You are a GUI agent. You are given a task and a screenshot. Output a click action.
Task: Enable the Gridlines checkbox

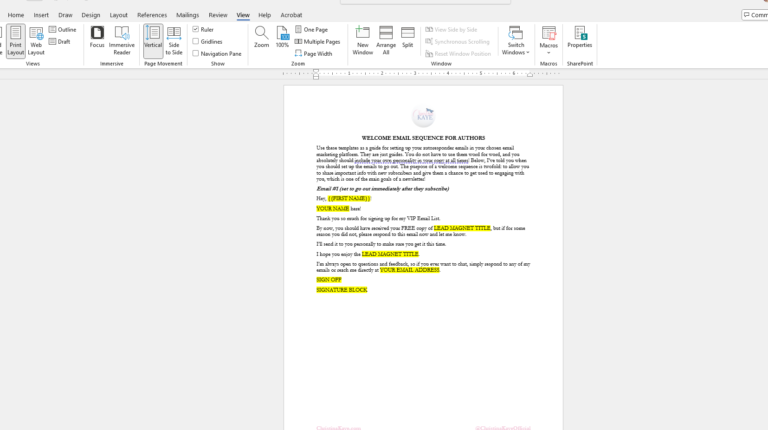[196, 42]
